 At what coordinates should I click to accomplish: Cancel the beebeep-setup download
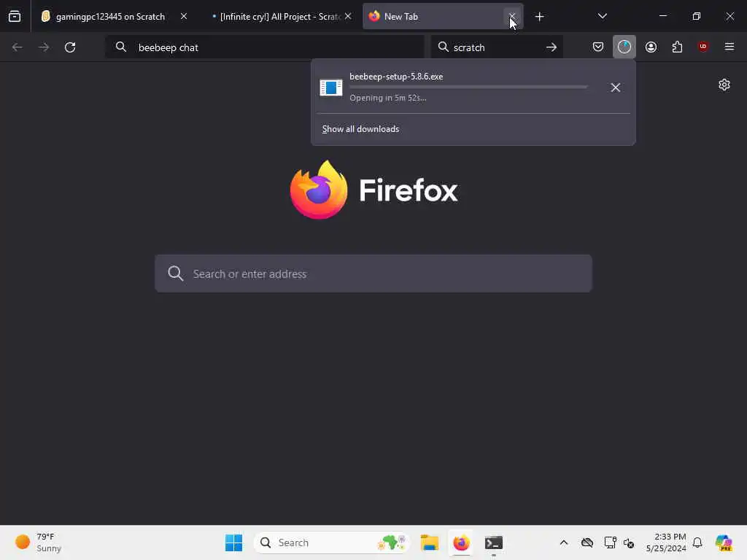tap(616, 87)
